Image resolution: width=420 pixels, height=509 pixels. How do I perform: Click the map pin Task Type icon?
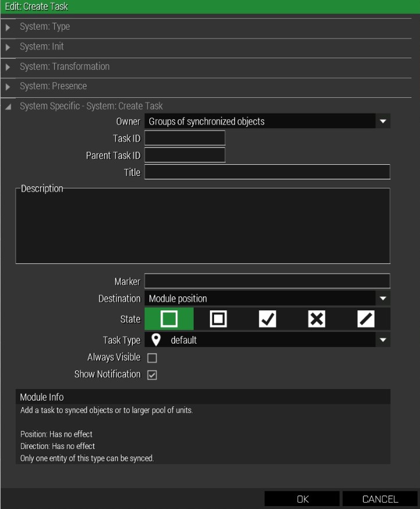(156, 340)
